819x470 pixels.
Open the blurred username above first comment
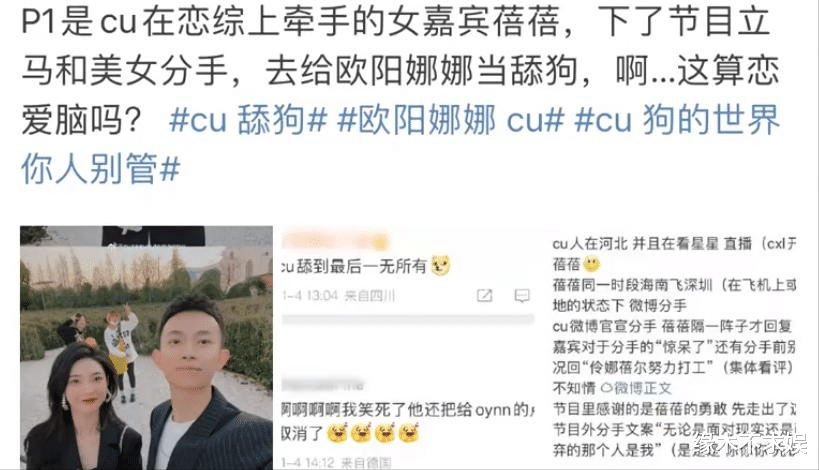pos(336,240)
